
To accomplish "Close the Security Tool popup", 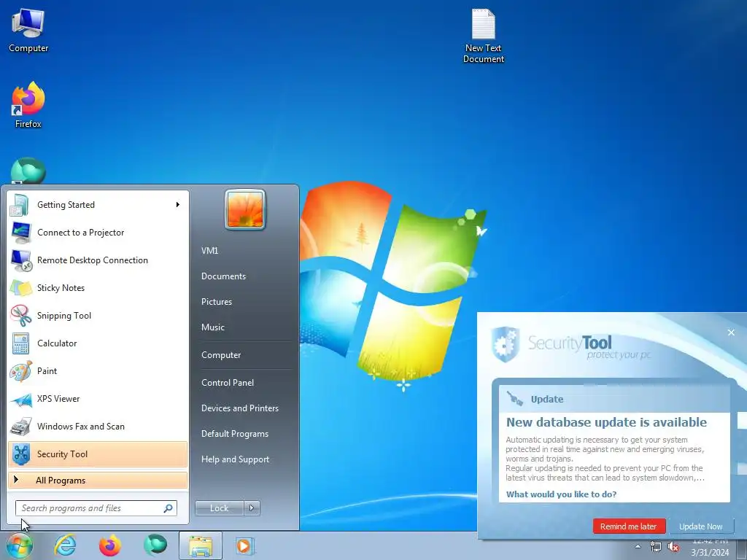I will click(x=731, y=332).
